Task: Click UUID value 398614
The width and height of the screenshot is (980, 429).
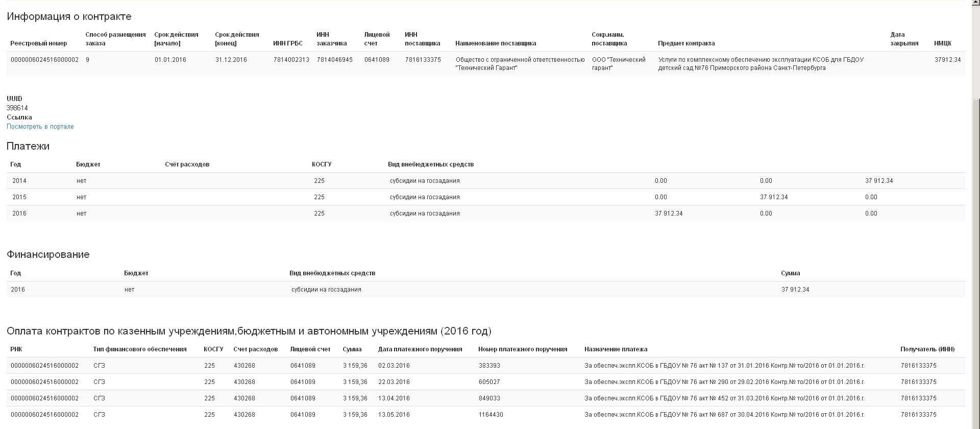Action: 17,108
